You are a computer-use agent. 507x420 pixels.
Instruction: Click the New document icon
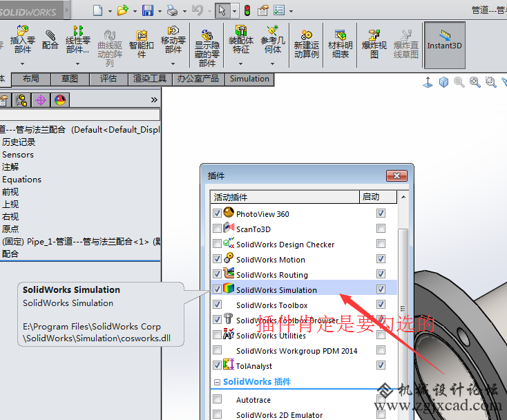97,10
